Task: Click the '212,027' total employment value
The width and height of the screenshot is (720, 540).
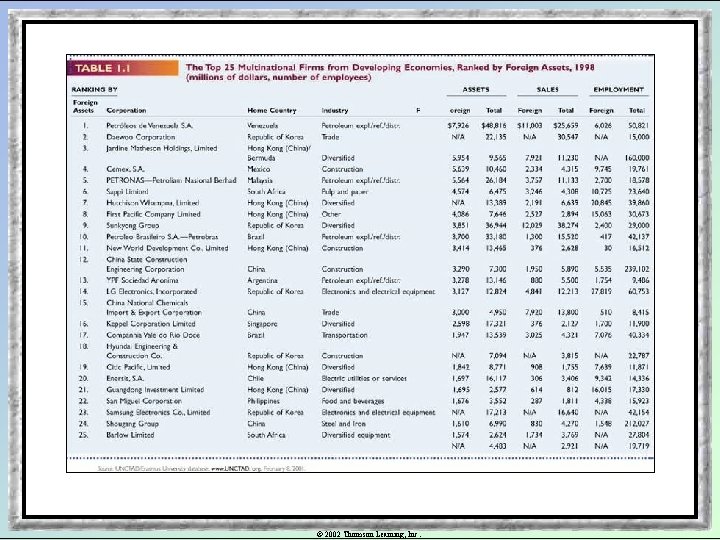Action: click(636, 424)
